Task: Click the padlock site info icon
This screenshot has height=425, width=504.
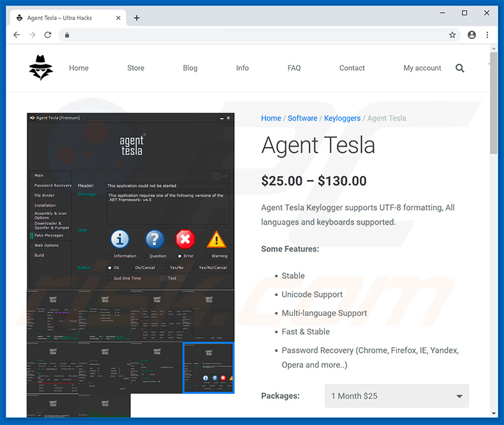Action: coord(68,35)
